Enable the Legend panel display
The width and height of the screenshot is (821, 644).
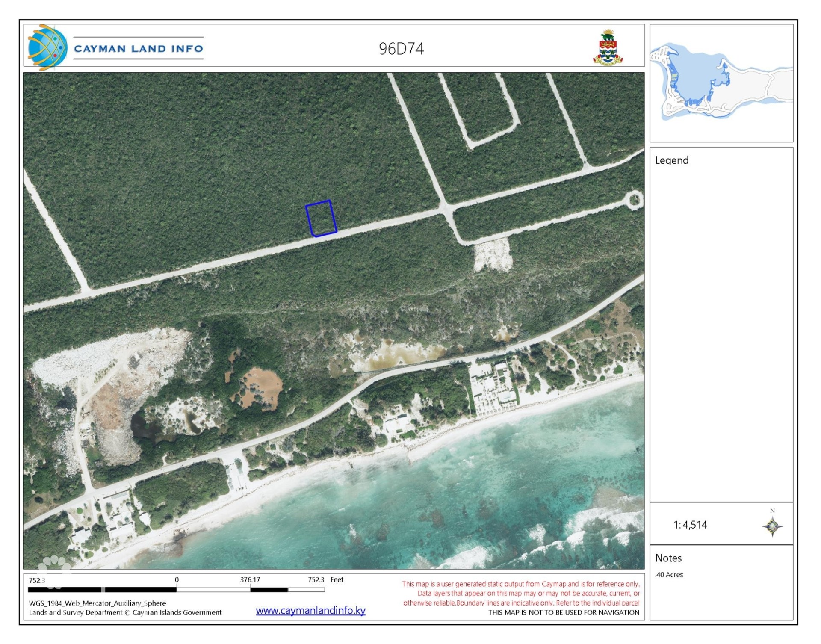(672, 161)
